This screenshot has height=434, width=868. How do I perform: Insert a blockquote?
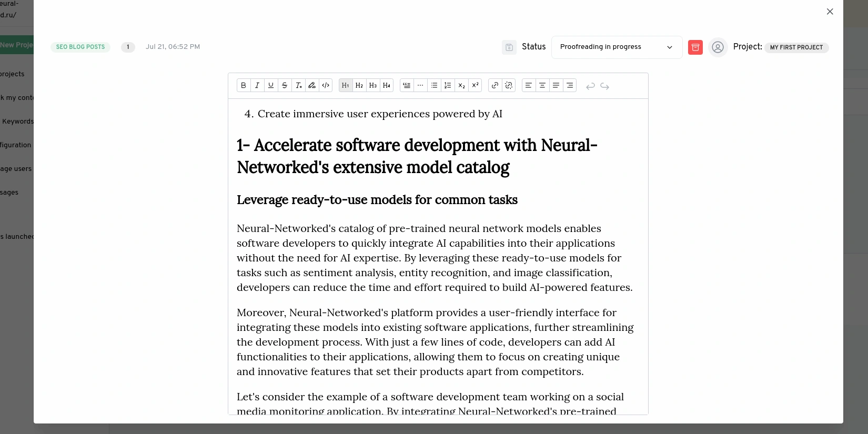(x=407, y=85)
